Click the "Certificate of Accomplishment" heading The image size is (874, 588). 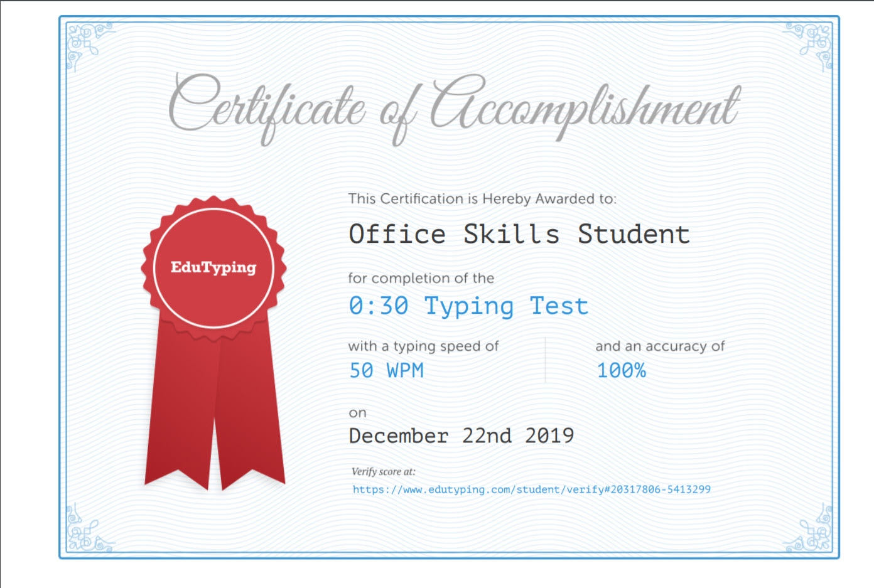[x=454, y=109]
